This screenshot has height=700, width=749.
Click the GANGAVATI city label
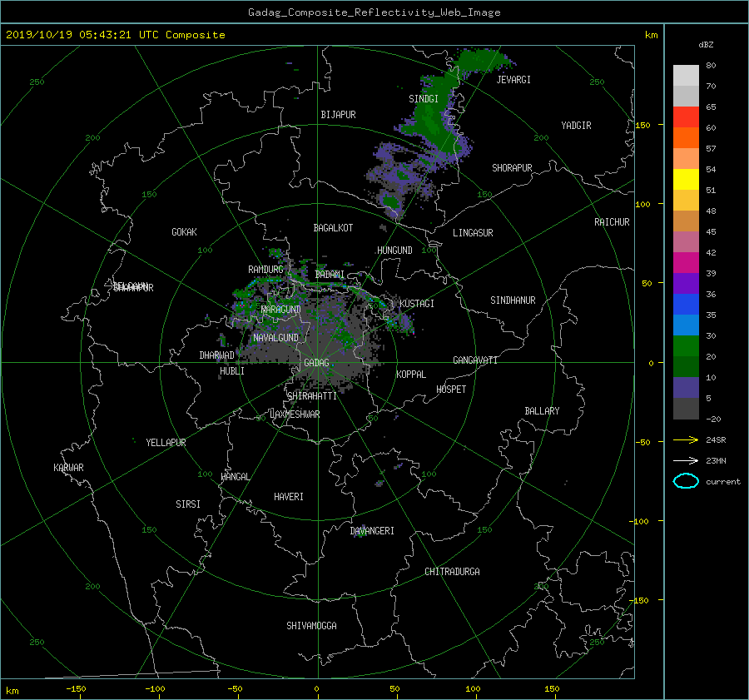tap(475, 360)
